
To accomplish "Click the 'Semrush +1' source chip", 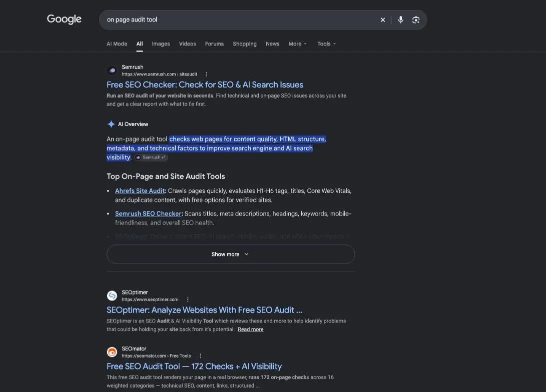I will click(151, 157).
